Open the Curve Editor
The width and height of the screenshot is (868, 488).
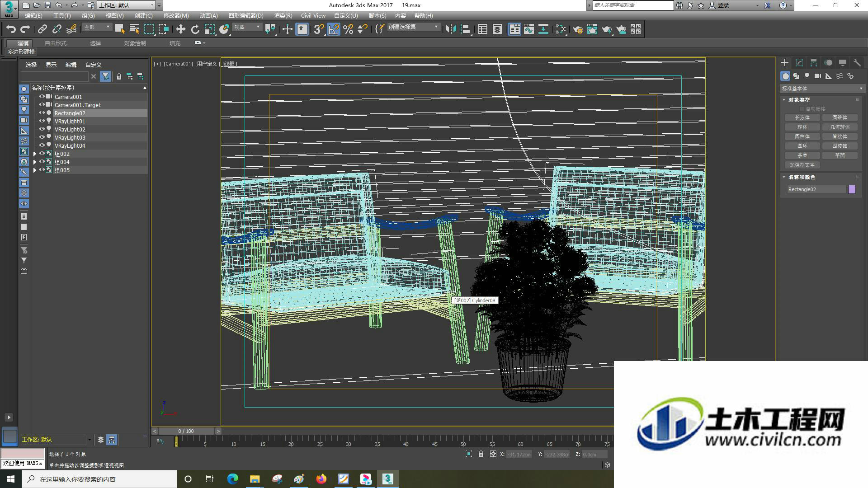529,29
